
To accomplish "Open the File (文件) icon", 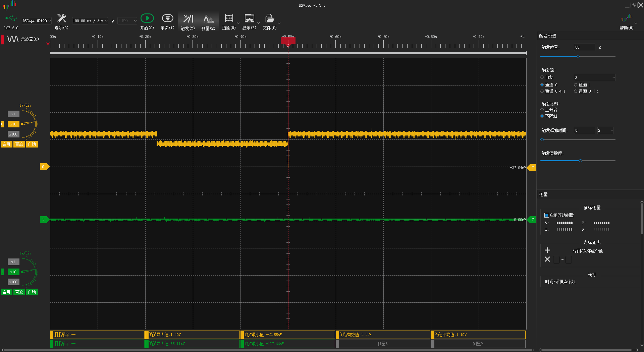I will 269,18.
